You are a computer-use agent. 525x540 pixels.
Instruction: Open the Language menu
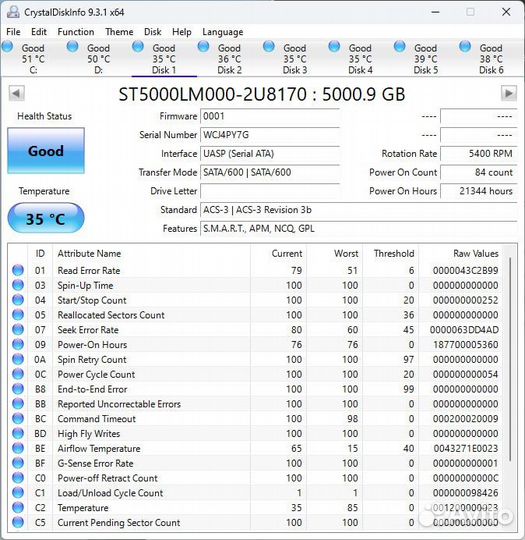[x=223, y=32]
